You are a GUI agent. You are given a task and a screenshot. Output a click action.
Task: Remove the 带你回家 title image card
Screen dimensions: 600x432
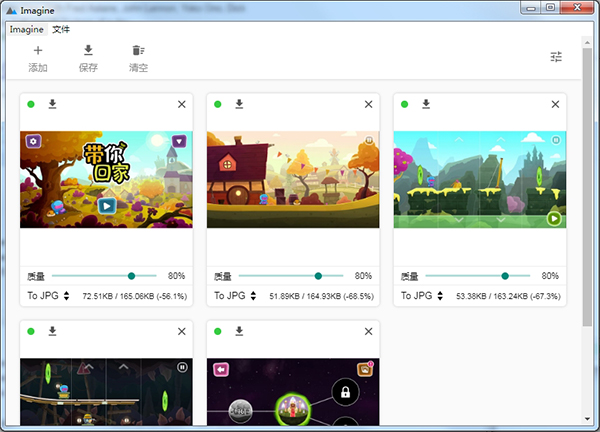(182, 104)
